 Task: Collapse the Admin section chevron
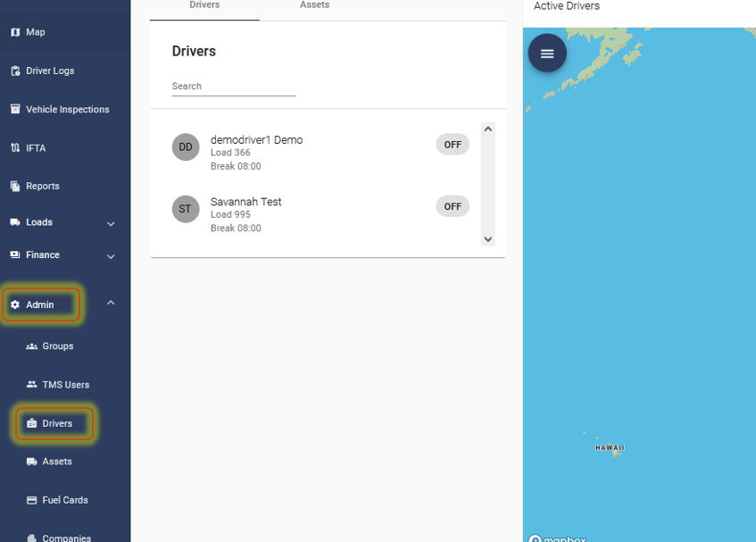pos(111,304)
